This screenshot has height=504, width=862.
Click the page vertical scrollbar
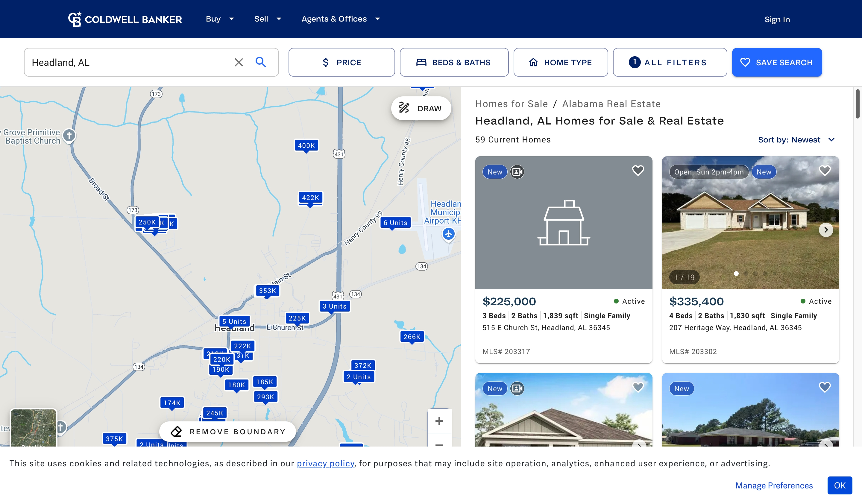point(858,104)
